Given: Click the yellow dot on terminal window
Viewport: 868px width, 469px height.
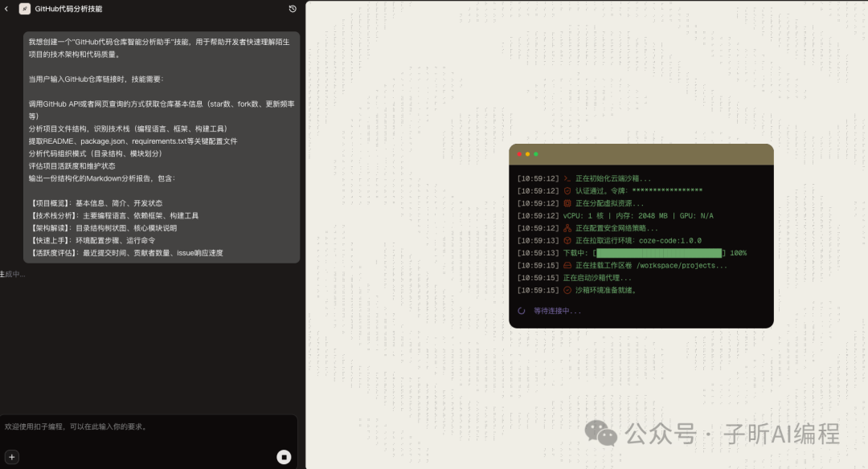Looking at the screenshot, I should coord(527,154).
